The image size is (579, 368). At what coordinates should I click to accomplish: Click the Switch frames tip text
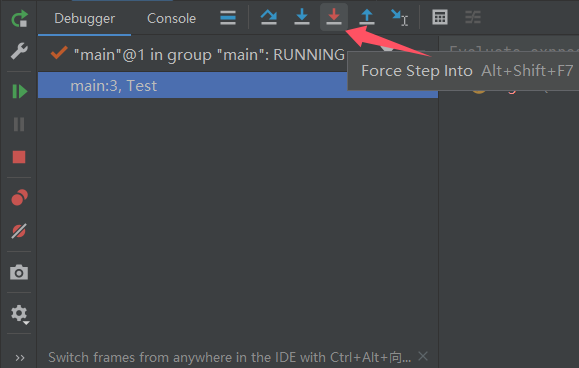(x=229, y=357)
